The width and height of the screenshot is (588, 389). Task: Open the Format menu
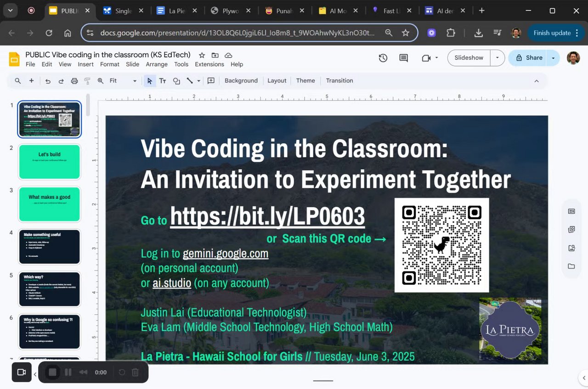pyautogui.click(x=110, y=64)
